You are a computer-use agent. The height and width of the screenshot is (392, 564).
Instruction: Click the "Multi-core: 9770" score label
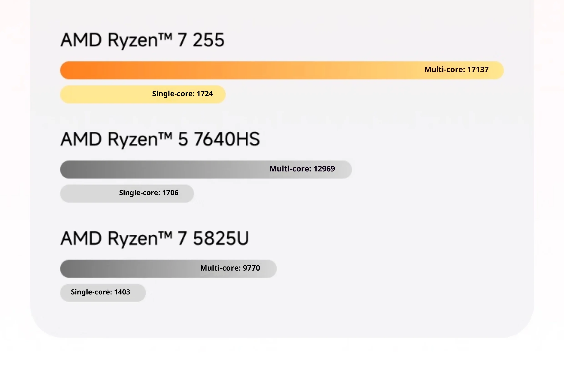coord(230,268)
